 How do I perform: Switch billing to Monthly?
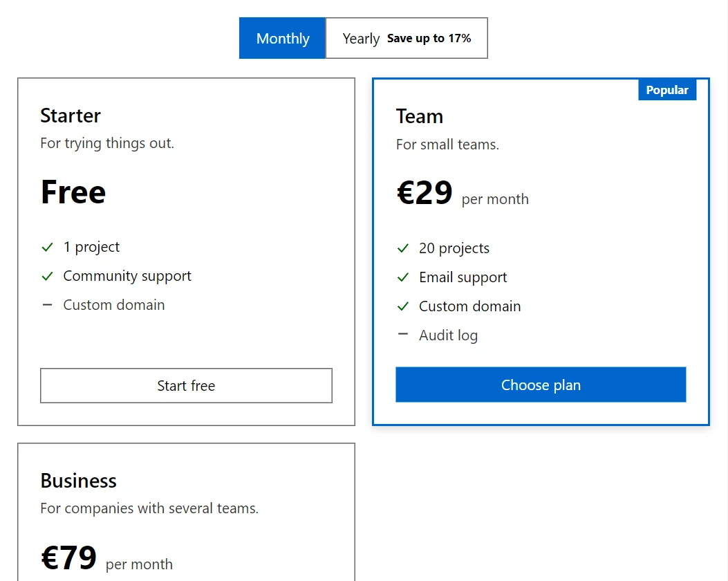click(x=282, y=38)
